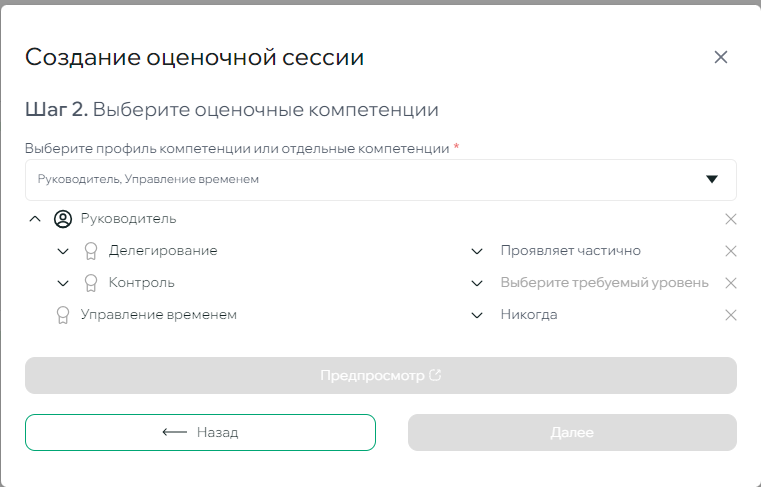Open level dropdown showing Никогда
The image size is (761, 487).
pos(477,315)
